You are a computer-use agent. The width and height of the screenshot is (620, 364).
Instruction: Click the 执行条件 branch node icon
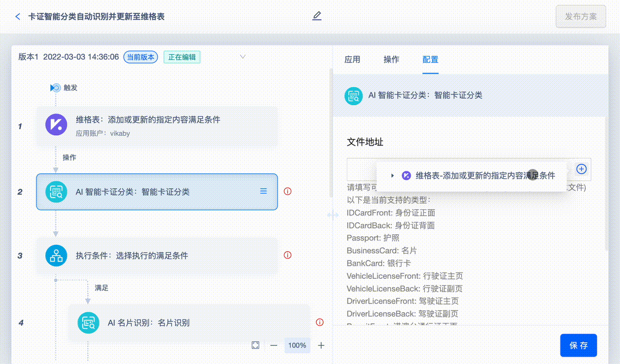[x=56, y=255]
